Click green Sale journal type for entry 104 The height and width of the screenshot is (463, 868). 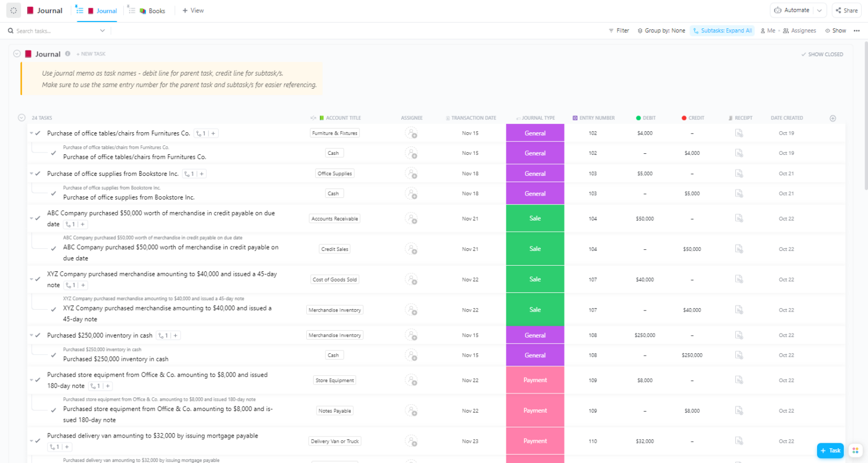(x=535, y=218)
